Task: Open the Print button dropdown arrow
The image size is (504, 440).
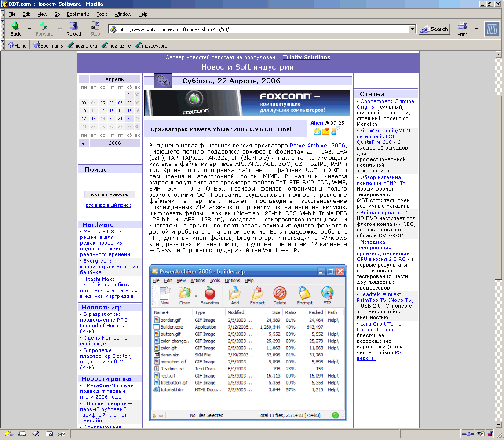Action: 476,29
